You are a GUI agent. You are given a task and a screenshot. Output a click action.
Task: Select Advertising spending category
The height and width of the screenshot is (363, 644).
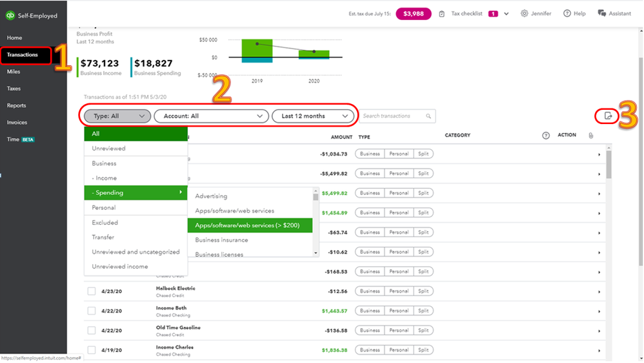(250, 196)
